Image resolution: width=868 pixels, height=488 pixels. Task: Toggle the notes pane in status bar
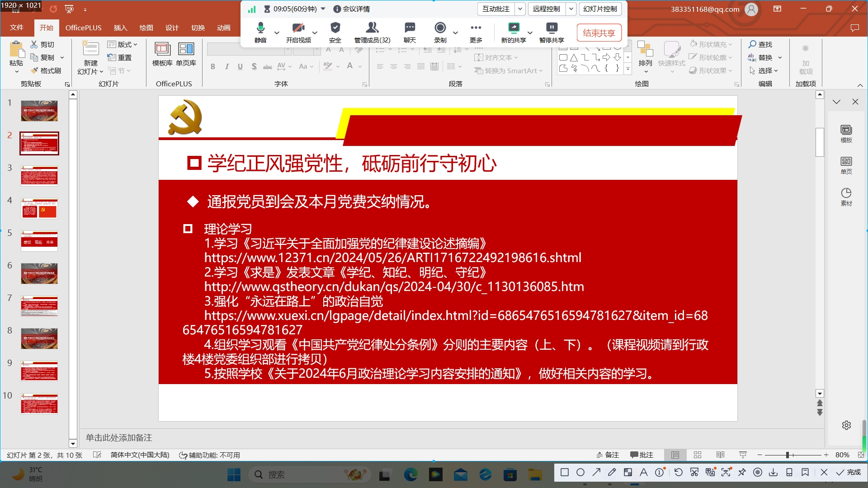point(607,455)
